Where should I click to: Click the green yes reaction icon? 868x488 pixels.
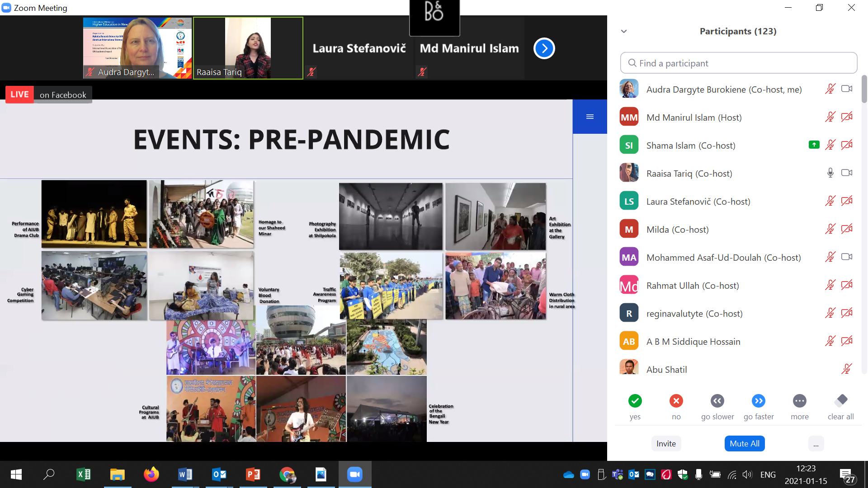point(635,401)
